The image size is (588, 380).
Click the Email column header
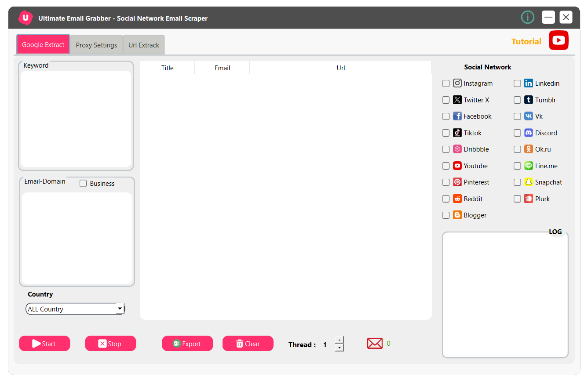[222, 68]
